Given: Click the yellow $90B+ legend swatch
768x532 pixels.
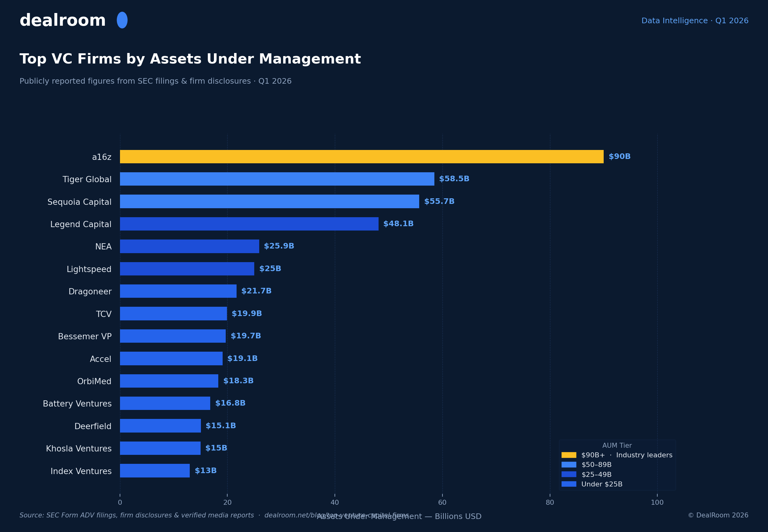Looking at the screenshot, I should 569,455.
